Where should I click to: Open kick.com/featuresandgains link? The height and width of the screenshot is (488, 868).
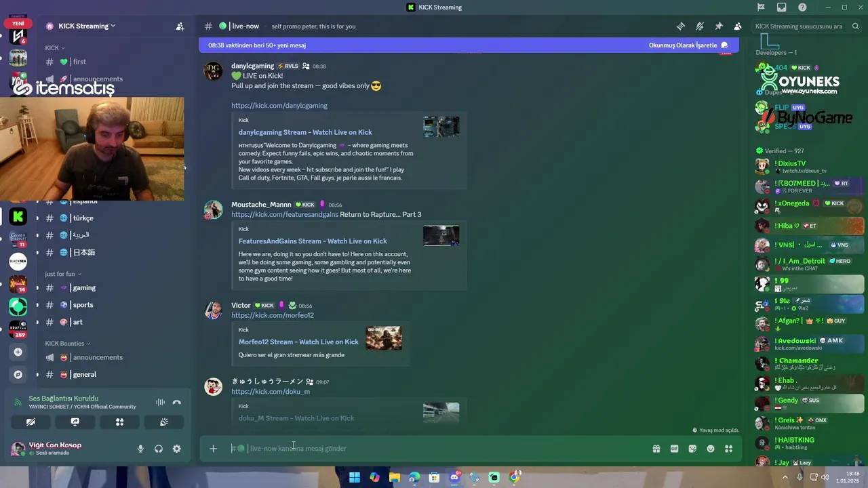[x=285, y=215]
